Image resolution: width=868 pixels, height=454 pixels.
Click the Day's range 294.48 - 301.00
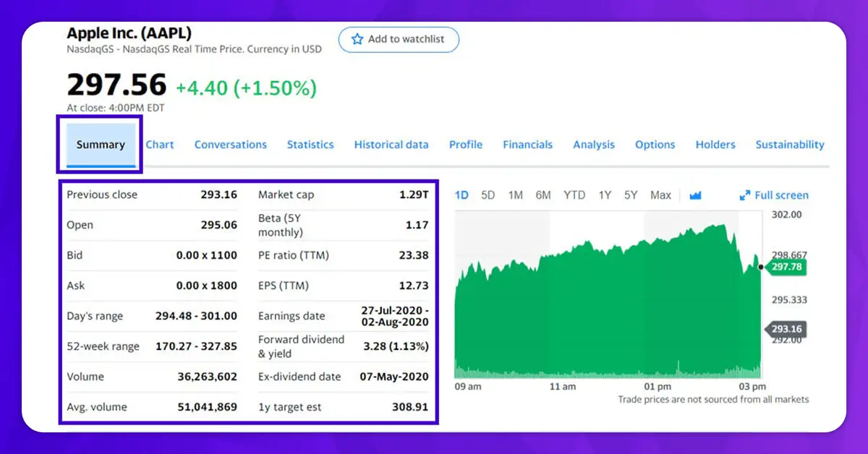pyautogui.click(x=197, y=316)
